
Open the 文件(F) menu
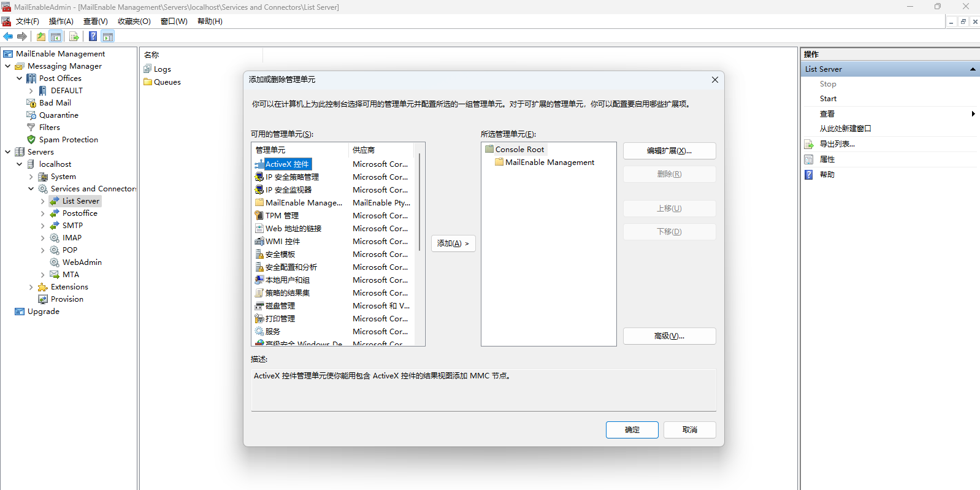click(x=28, y=21)
